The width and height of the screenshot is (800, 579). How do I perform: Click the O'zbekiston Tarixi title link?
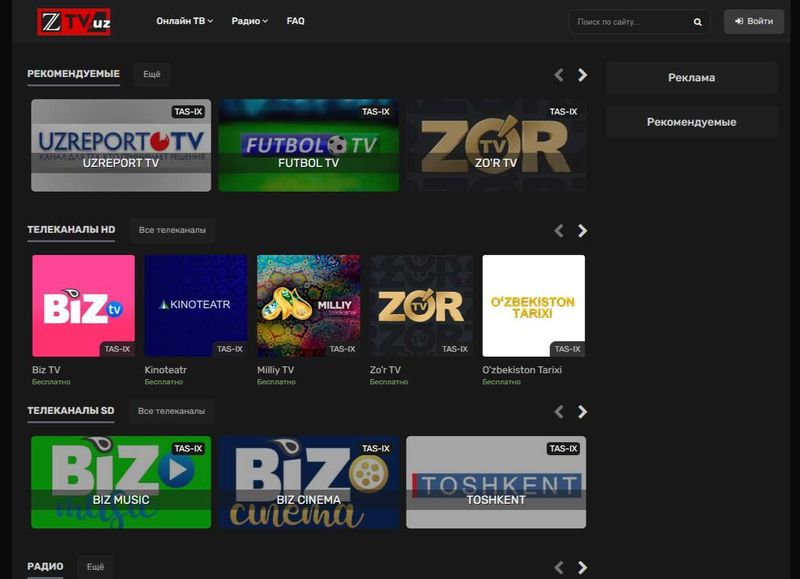pos(522,370)
